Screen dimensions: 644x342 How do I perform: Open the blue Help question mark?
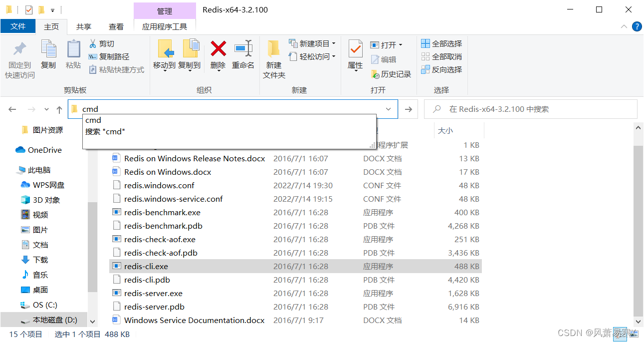point(637,26)
